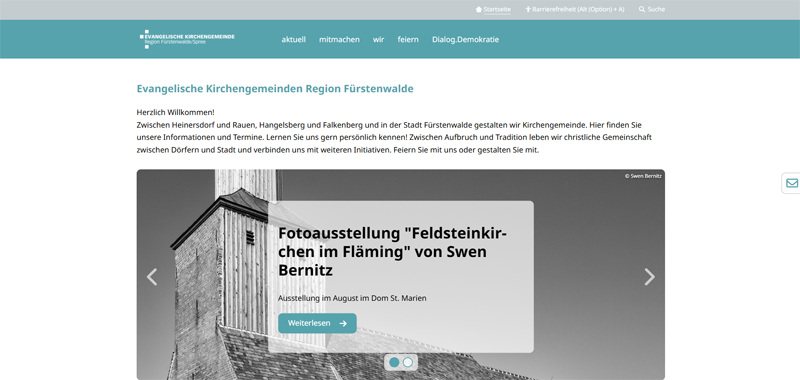Open the envelope contact icon at right edge
Image resolution: width=800 pixels, height=380 pixels.
792,183
